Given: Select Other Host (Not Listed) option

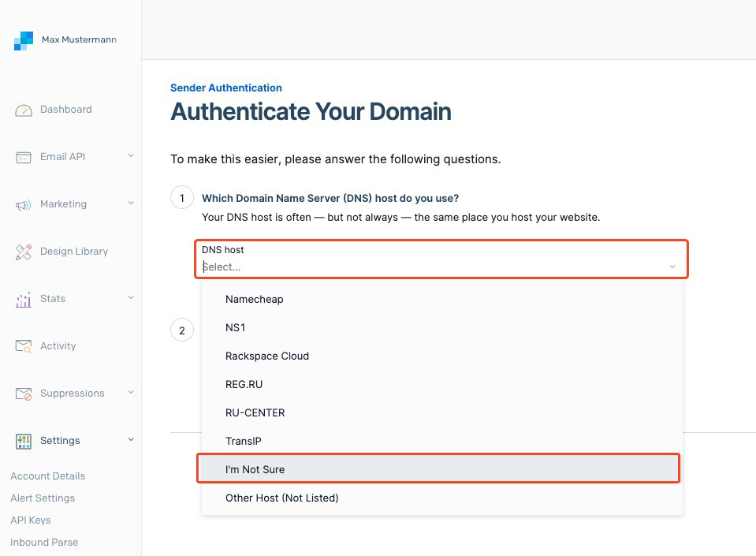Looking at the screenshot, I should [441, 498].
